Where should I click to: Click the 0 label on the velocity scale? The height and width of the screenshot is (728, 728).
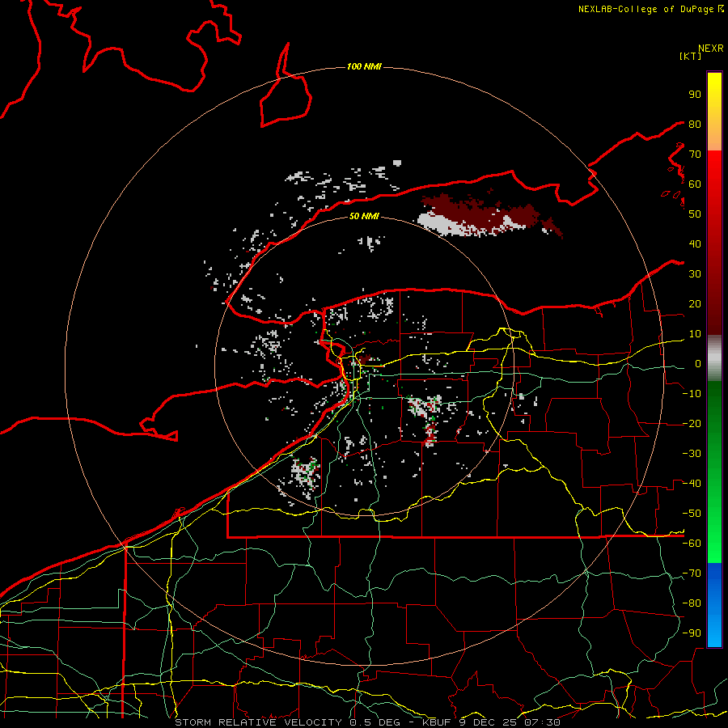pos(698,364)
